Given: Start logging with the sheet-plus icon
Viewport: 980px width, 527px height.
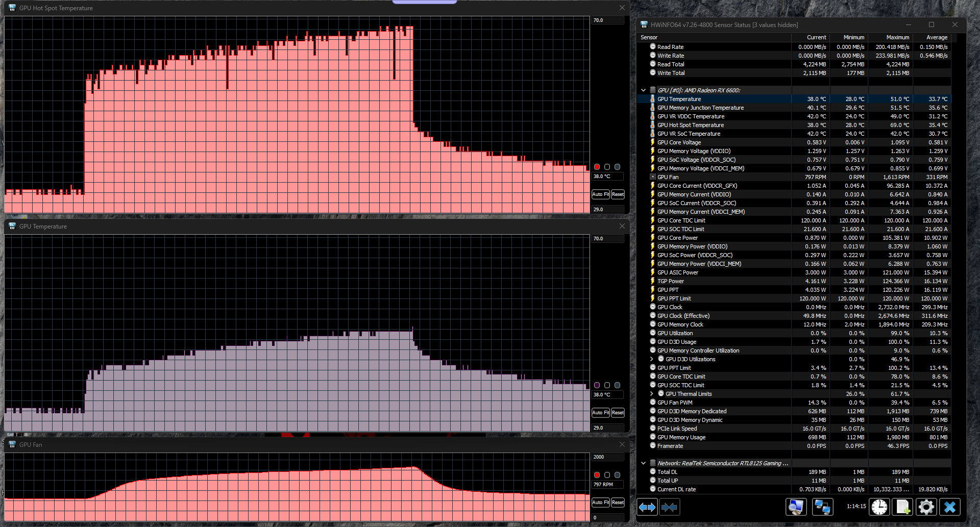Looking at the screenshot, I should point(902,507).
